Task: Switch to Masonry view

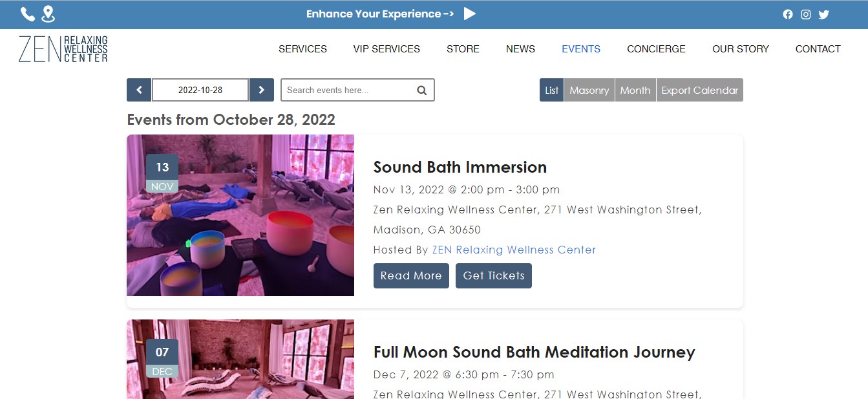Action: [589, 90]
